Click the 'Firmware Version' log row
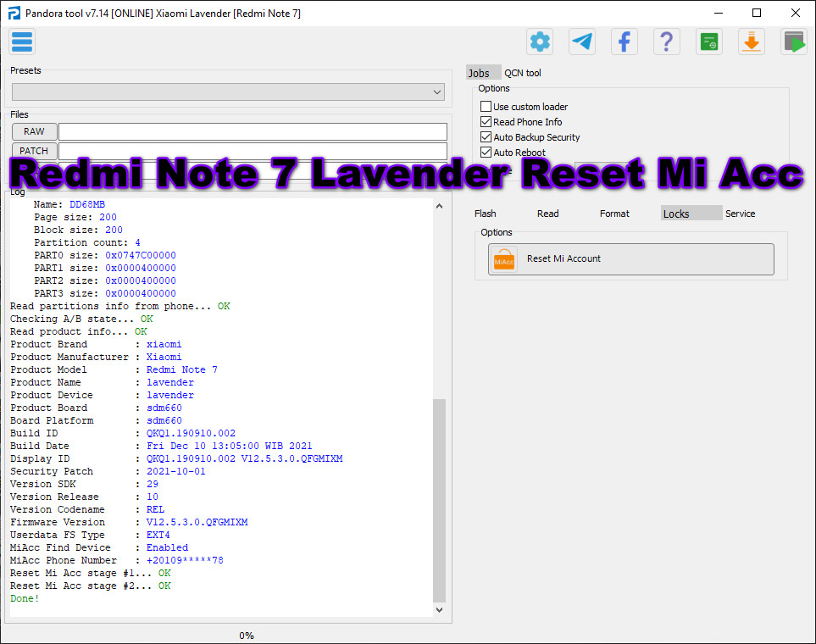Viewport: 816px width, 644px height. [x=129, y=522]
